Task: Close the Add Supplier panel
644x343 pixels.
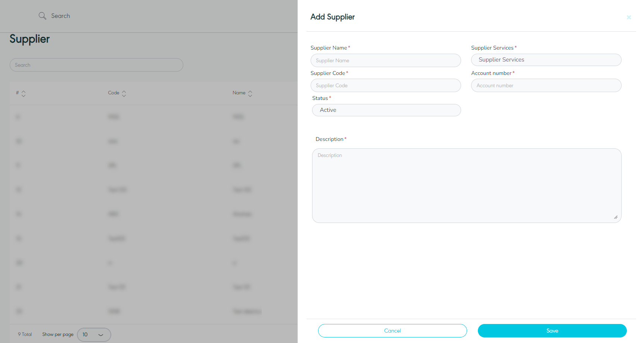Action: coord(629,17)
